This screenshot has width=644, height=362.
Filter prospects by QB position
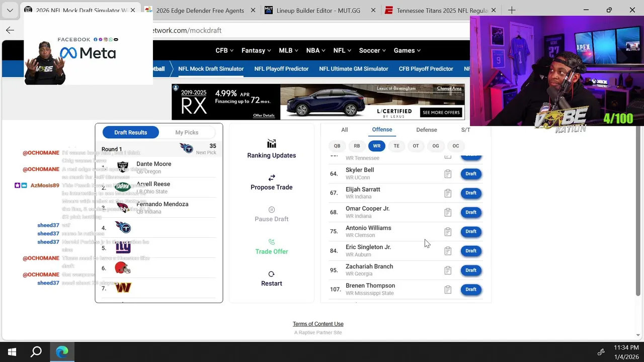(x=337, y=146)
